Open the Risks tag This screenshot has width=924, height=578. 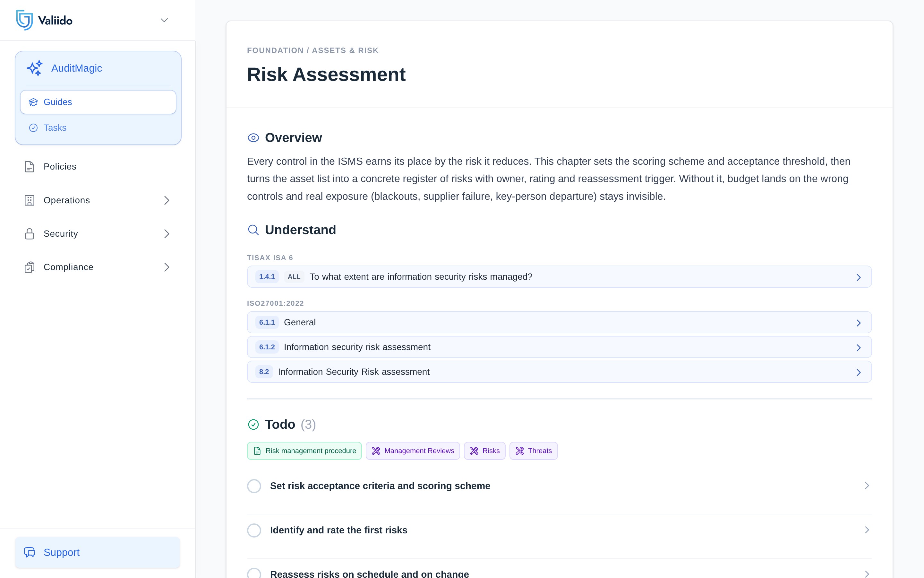pos(484,451)
